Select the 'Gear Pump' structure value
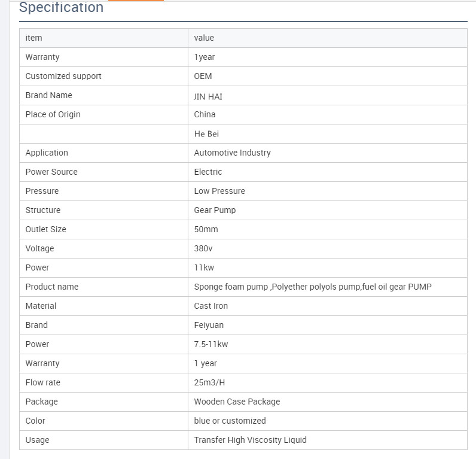 pyautogui.click(x=215, y=210)
